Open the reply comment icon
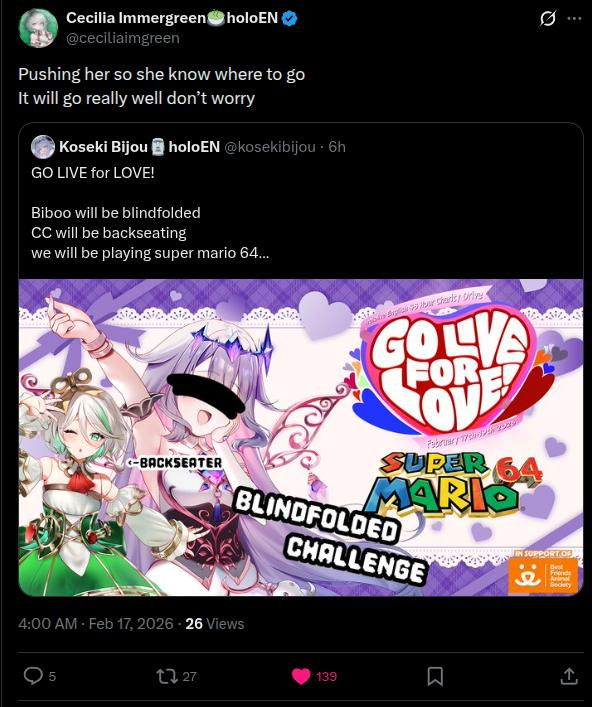 point(33,676)
